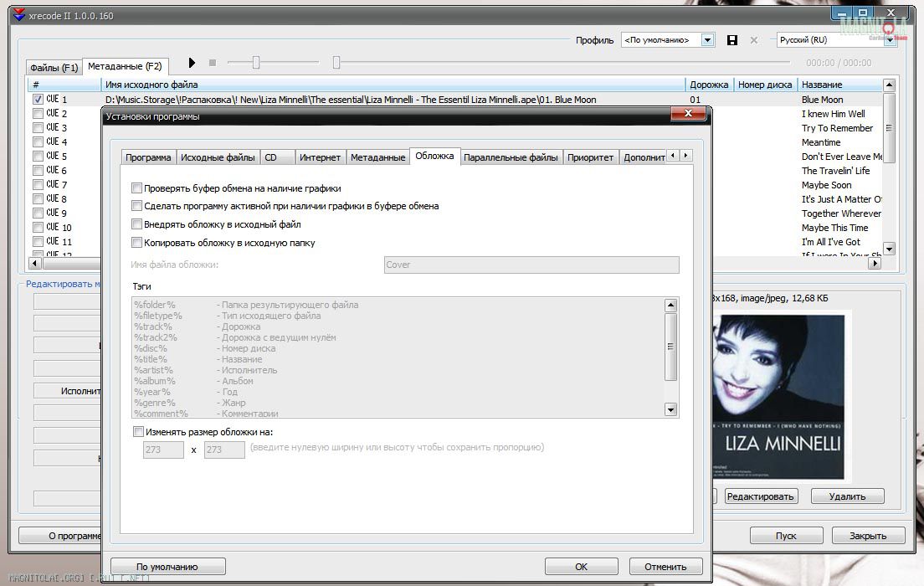Image resolution: width=924 pixels, height=586 pixels.
Task: Click the delete profile X icon
Action: [x=754, y=40]
